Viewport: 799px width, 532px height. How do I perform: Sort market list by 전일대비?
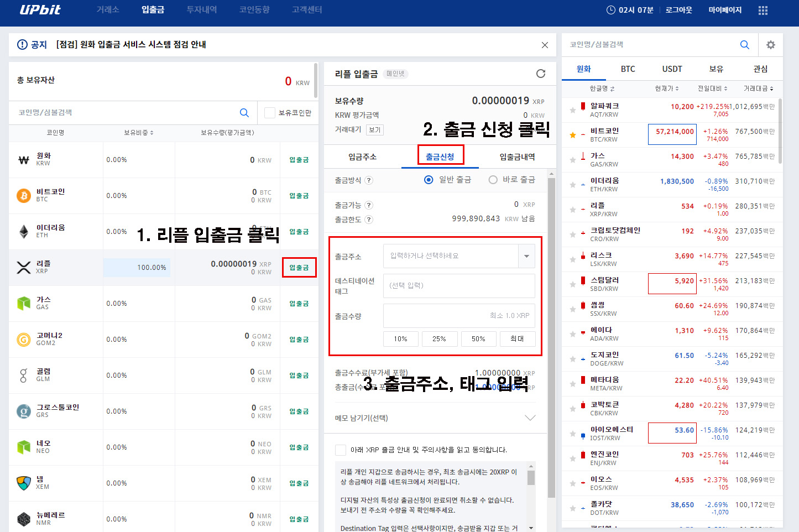click(712, 88)
